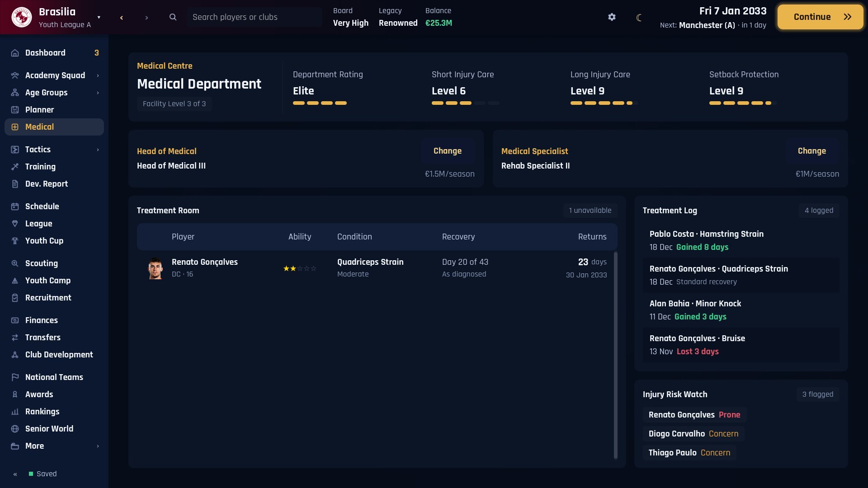Expand the More submenu chevron
This screenshot has height=488, width=868.
tap(98, 446)
